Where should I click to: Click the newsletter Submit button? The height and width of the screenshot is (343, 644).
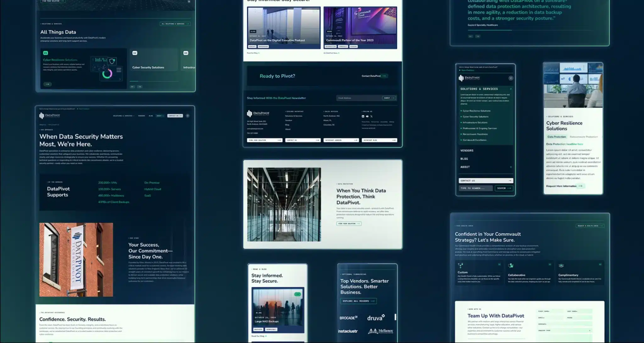click(x=389, y=98)
